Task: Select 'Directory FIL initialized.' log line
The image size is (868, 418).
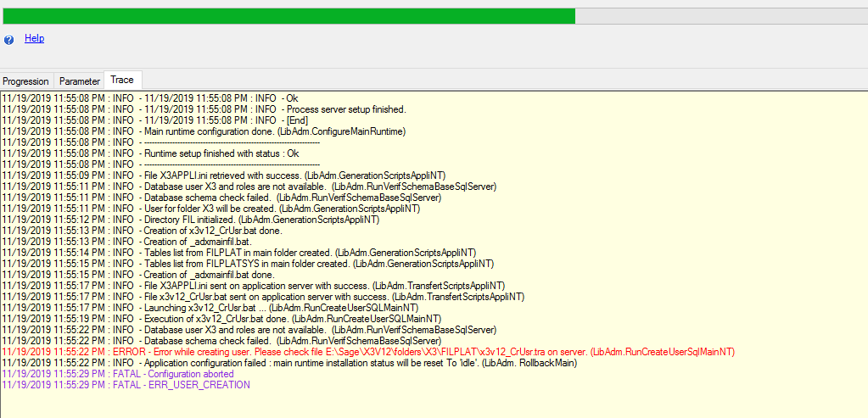Action: [x=190, y=220]
